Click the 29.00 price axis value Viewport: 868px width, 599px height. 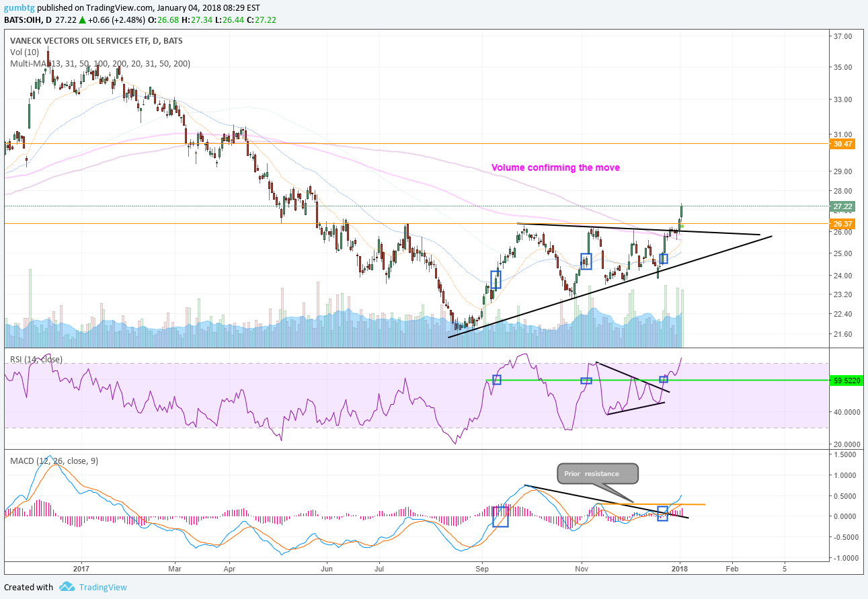843,172
